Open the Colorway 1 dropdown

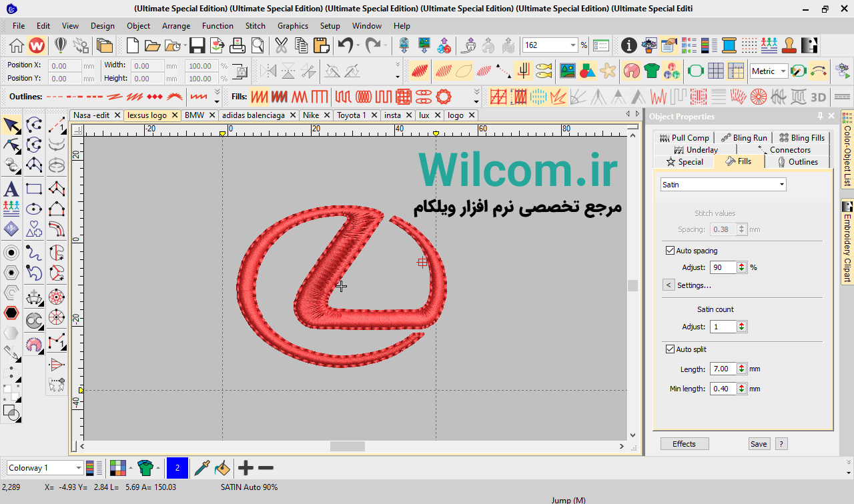click(79, 468)
